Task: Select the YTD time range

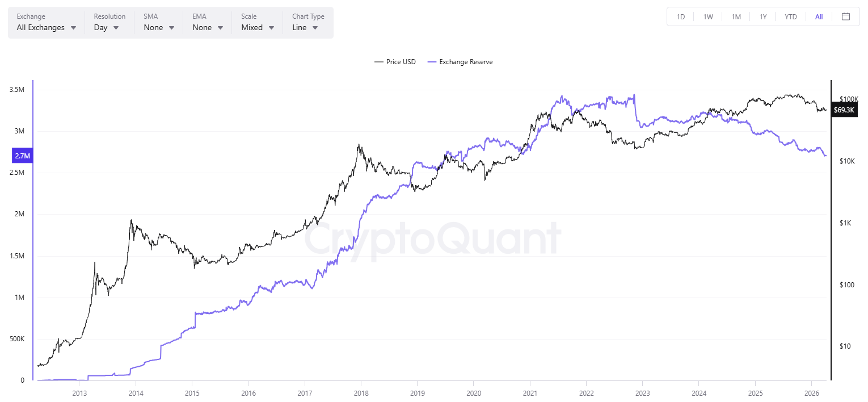Action: pos(790,16)
